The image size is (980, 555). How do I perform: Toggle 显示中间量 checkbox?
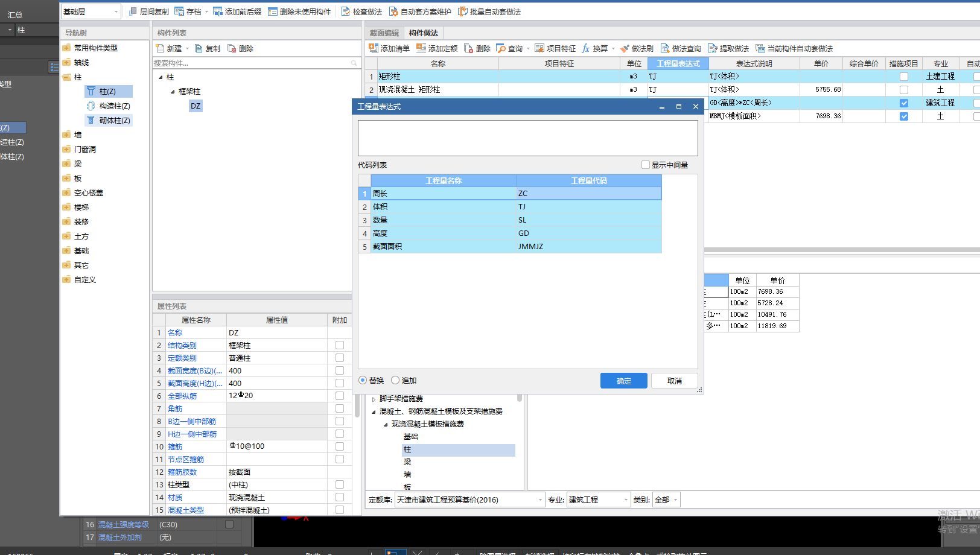pyautogui.click(x=646, y=165)
